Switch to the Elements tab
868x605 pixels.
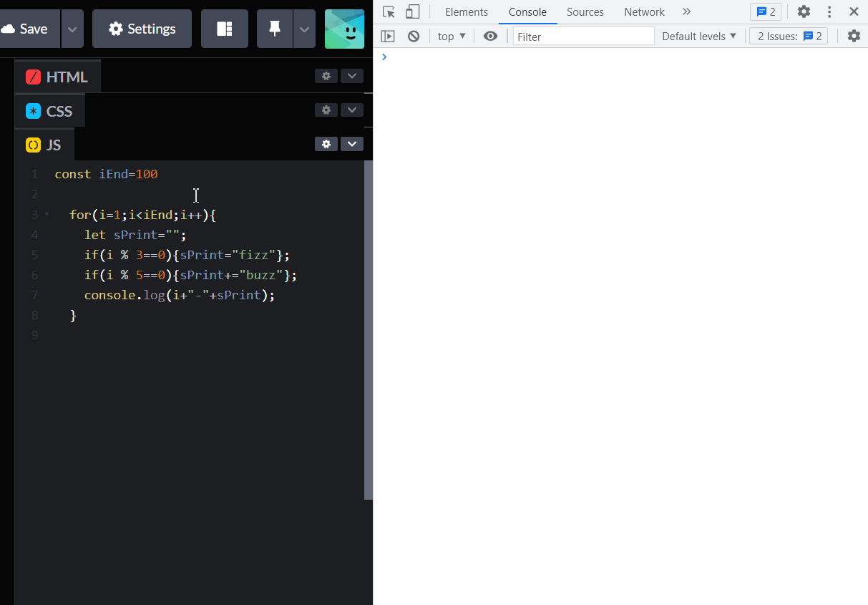pos(466,11)
